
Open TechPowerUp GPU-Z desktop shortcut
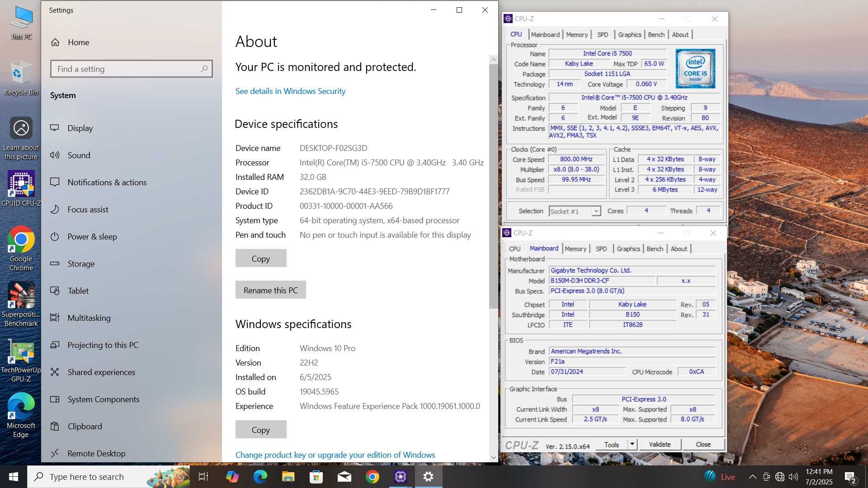pos(21,360)
